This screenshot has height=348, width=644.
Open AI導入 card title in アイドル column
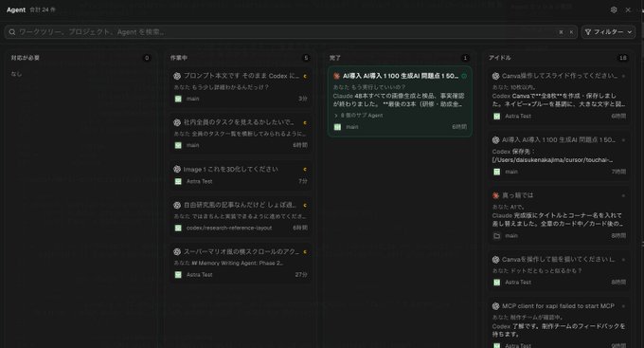tap(559, 139)
